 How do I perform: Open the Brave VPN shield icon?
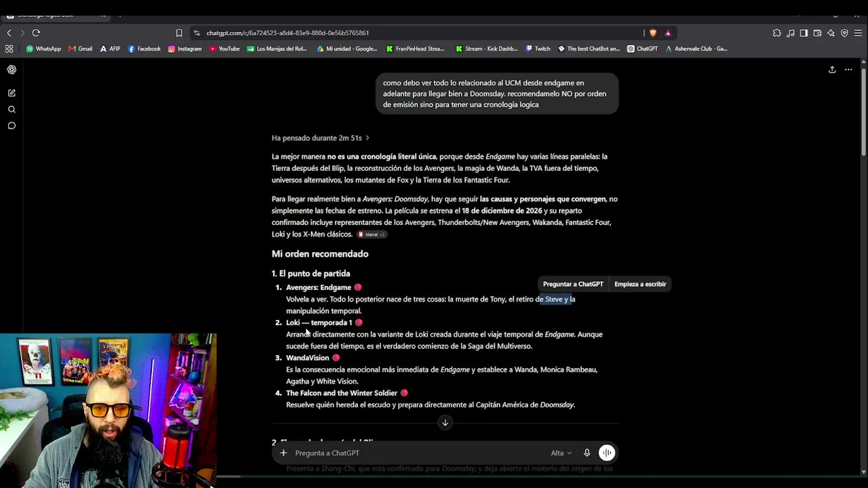pyautogui.click(x=844, y=33)
